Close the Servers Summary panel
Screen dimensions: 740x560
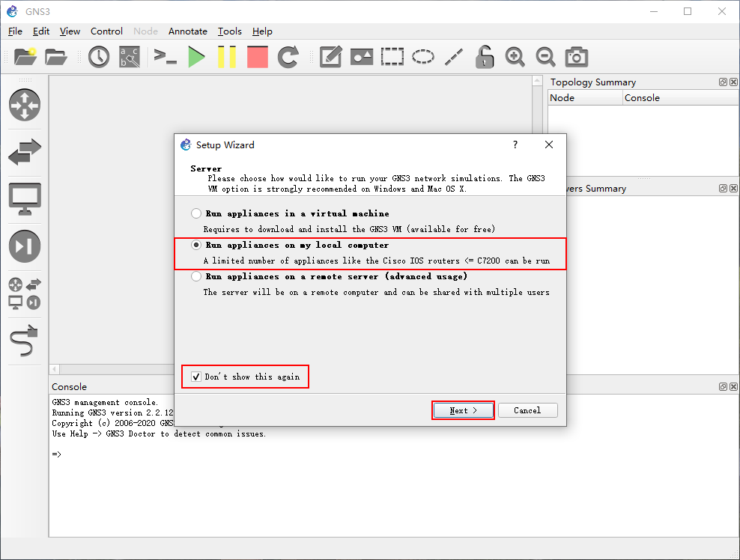733,188
